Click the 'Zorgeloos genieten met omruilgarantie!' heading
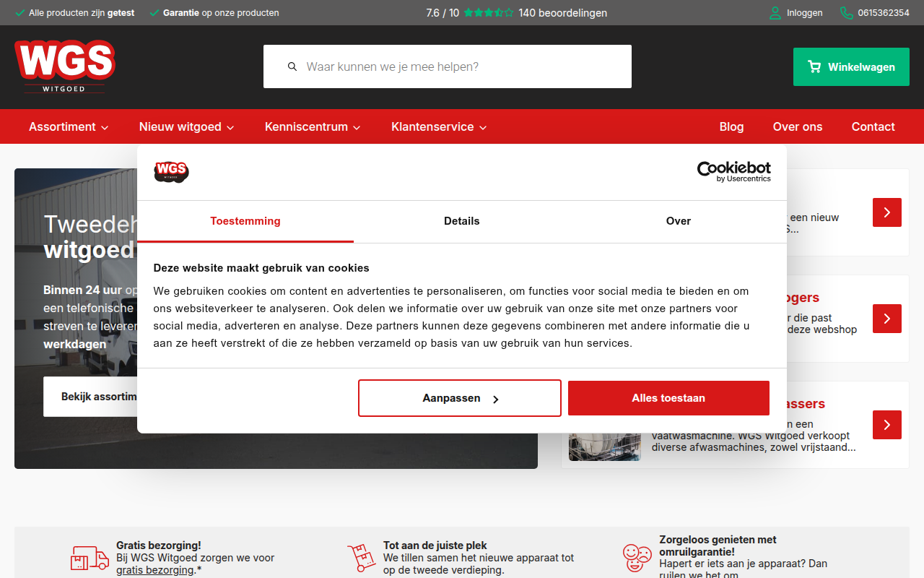Screen dimensions: 924x578 718,545
